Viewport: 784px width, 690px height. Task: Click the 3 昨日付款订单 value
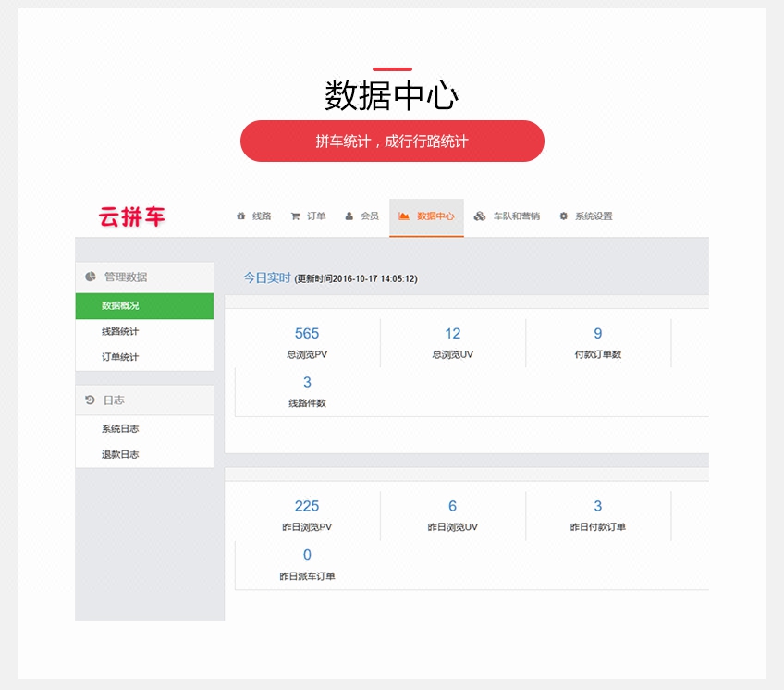[597, 506]
